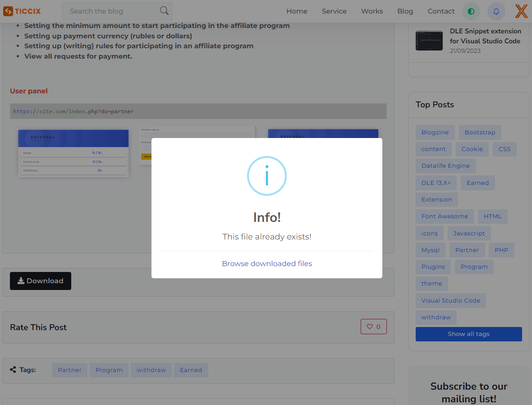532x405 pixels.
Task: Open the Service menu item
Action: (x=334, y=11)
